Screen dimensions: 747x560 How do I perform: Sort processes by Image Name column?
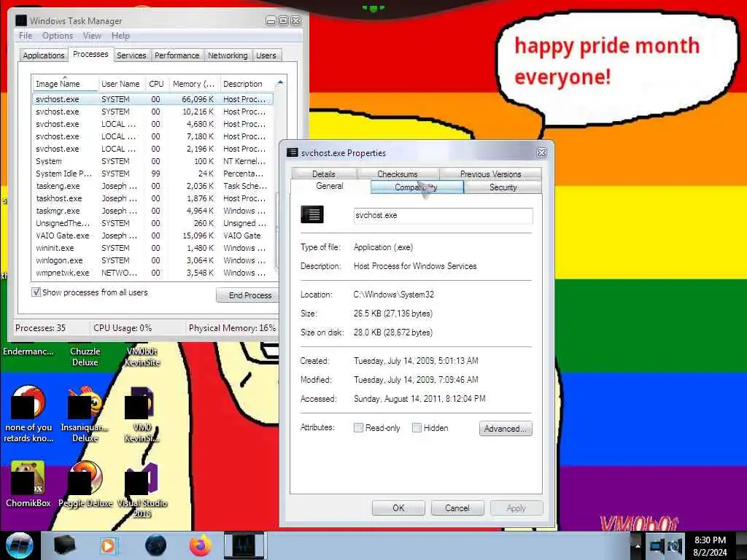point(65,84)
